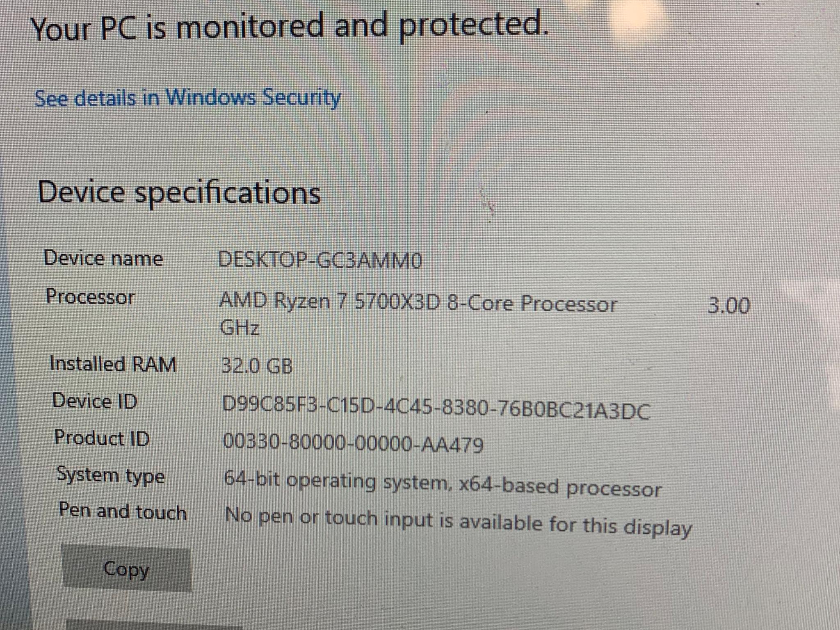Select the AMD Ryzen 7 5700X3D processor text
Viewport: 840px width, 630px height.
(x=418, y=304)
